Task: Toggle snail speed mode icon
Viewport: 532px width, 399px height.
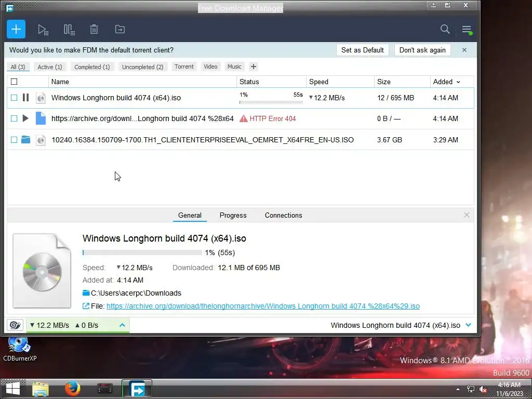Action: coord(15,325)
